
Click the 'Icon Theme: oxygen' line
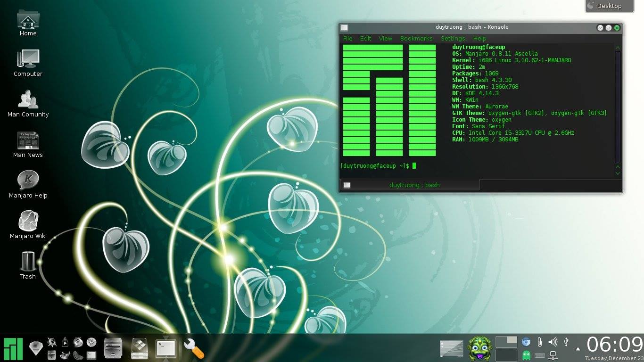pos(482,120)
